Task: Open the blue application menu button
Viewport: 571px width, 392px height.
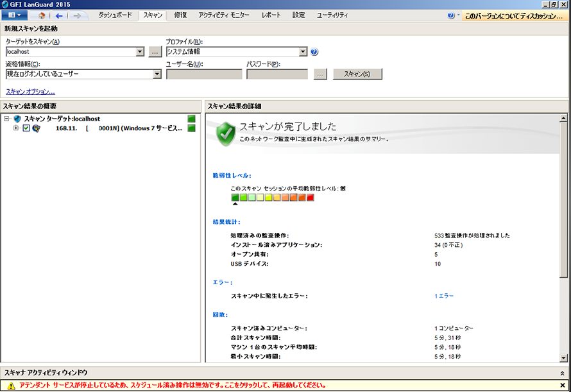Action: point(14,15)
